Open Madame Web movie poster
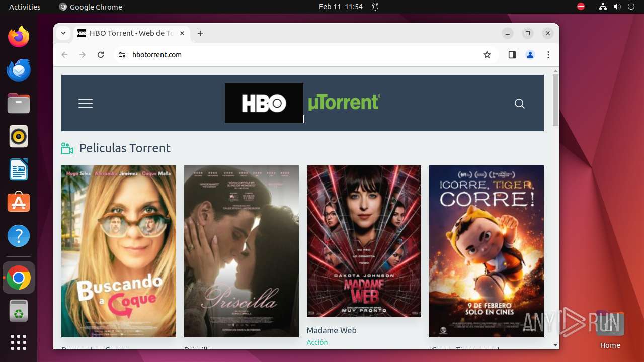644x362 pixels. (x=364, y=241)
